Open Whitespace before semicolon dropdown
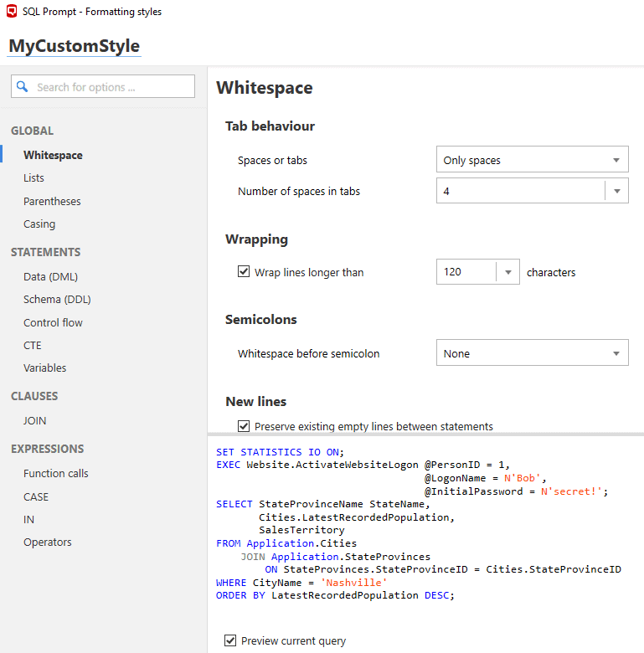The image size is (644, 653). tap(532, 352)
